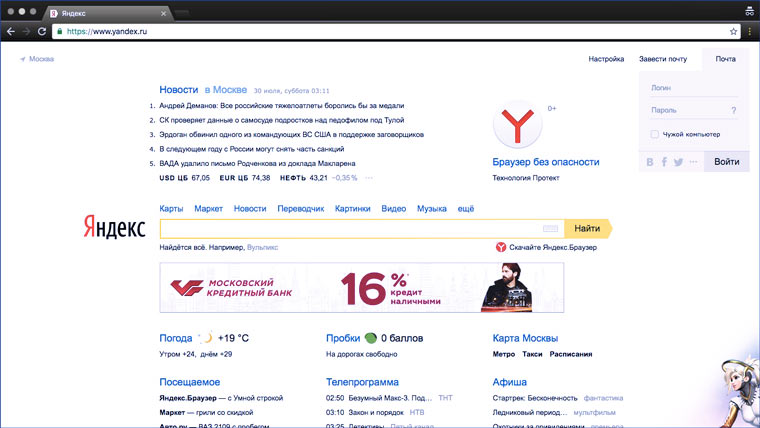Open Эрдоган обвинил news headline
This screenshot has width=760, height=428.
291,135
